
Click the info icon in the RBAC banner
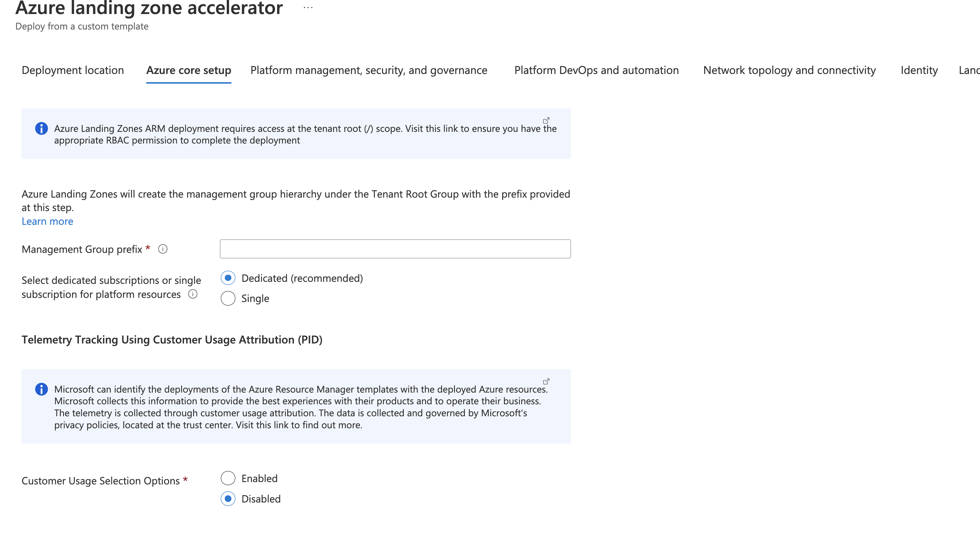pyautogui.click(x=41, y=128)
